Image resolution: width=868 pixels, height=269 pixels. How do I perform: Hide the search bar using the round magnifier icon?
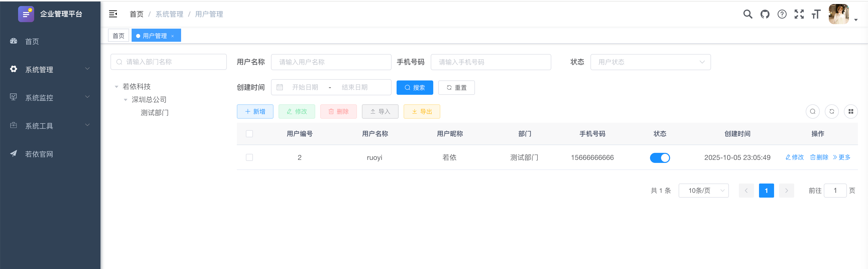coord(812,112)
